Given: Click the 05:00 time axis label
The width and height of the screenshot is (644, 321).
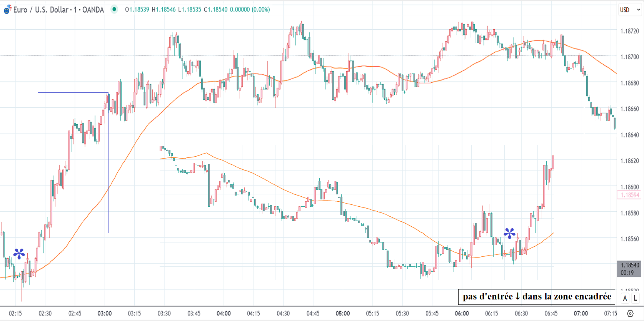Looking at the screenshot, I should pyautogui.click(x=343, y=313).
